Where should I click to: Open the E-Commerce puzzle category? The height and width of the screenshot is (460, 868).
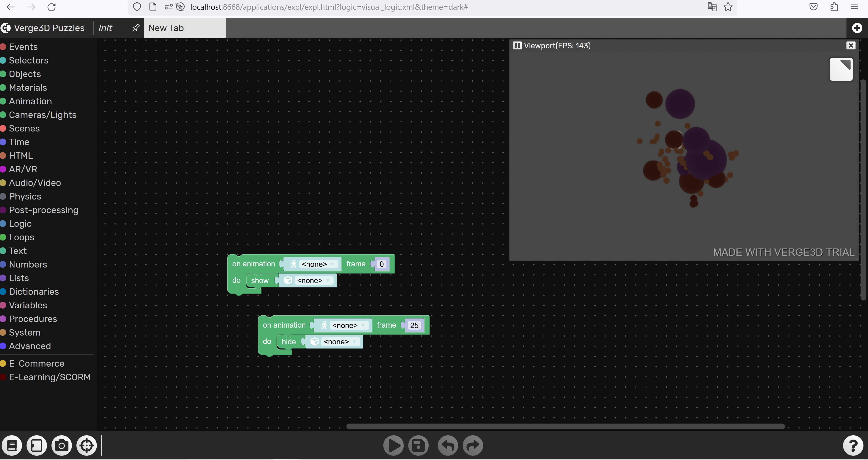coord(37,364)
